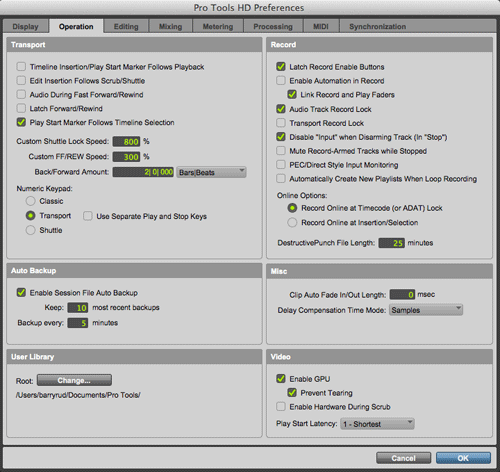The height and width of the screenshot is (472, 500).
Task: Click the Cancel button
Action: coord(403,458)
